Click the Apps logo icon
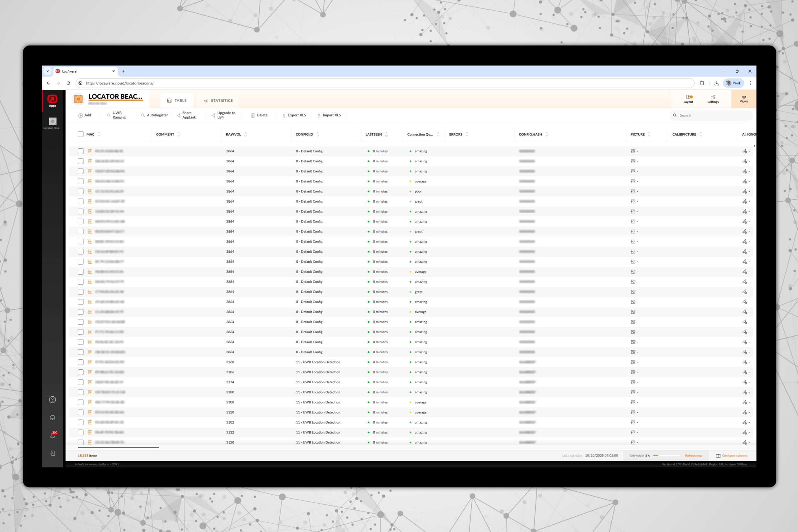 (53, 99)
